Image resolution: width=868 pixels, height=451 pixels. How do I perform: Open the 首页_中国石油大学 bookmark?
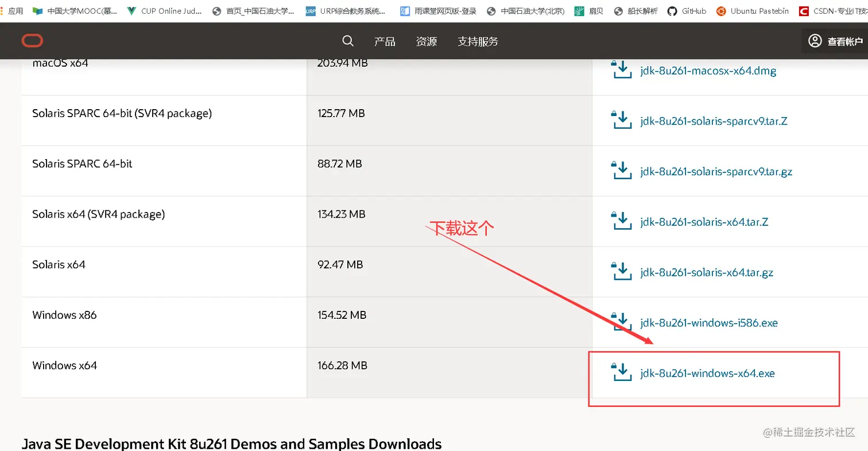click(253, 11)
